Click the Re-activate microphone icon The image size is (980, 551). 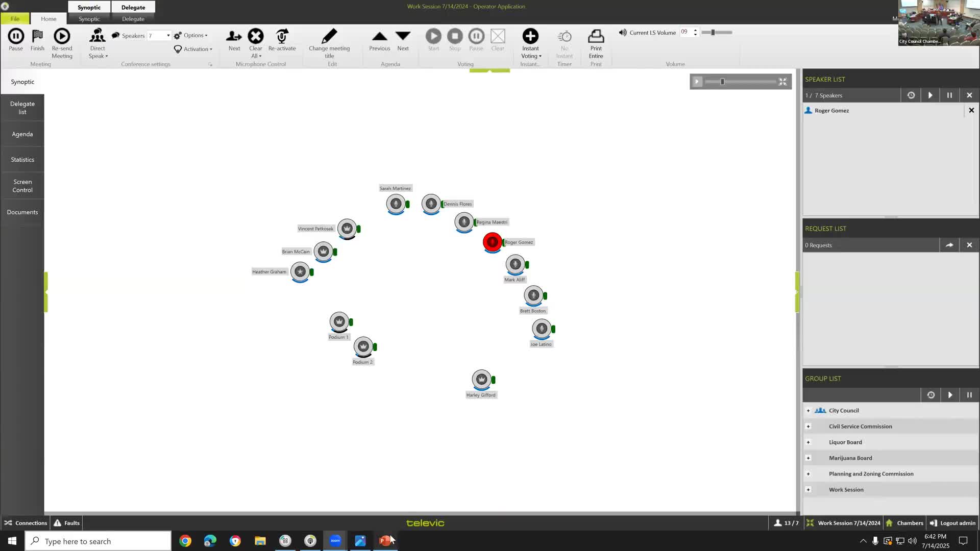pos(282,36)
